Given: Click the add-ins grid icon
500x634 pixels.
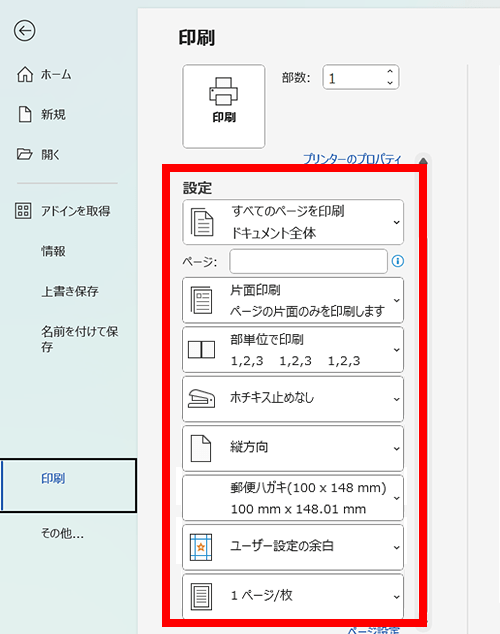Looking at the screenshot, I should pyautogui.click(x=23, y=211).
